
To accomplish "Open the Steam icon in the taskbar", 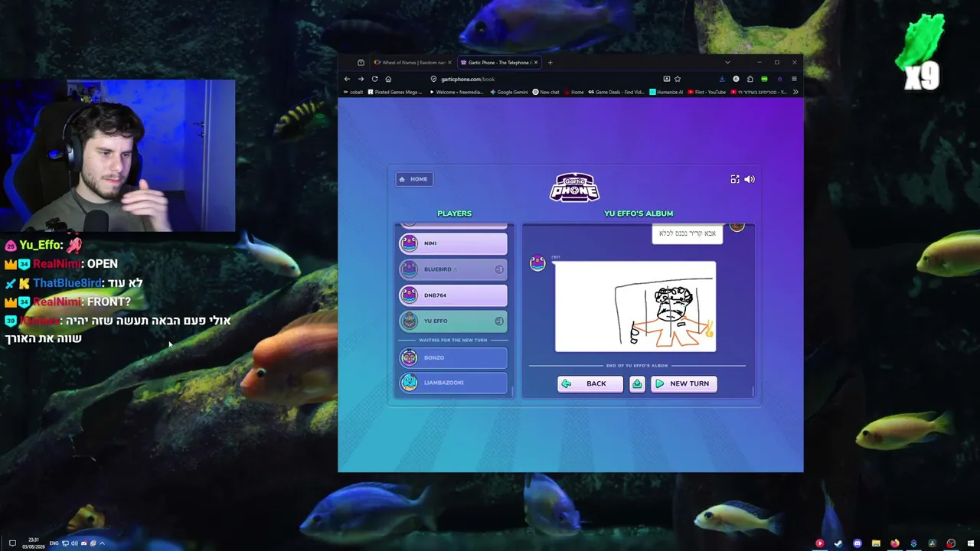I will (x=838, y=543).
